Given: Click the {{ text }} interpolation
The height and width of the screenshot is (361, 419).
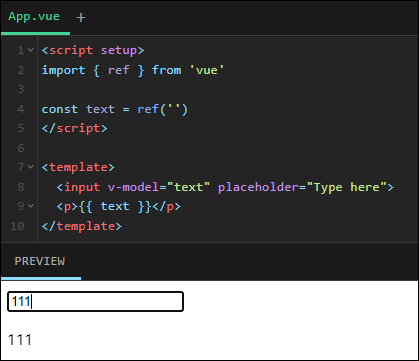Looking at the screenshot, I should pyautogui.click(x=115, y=206).
